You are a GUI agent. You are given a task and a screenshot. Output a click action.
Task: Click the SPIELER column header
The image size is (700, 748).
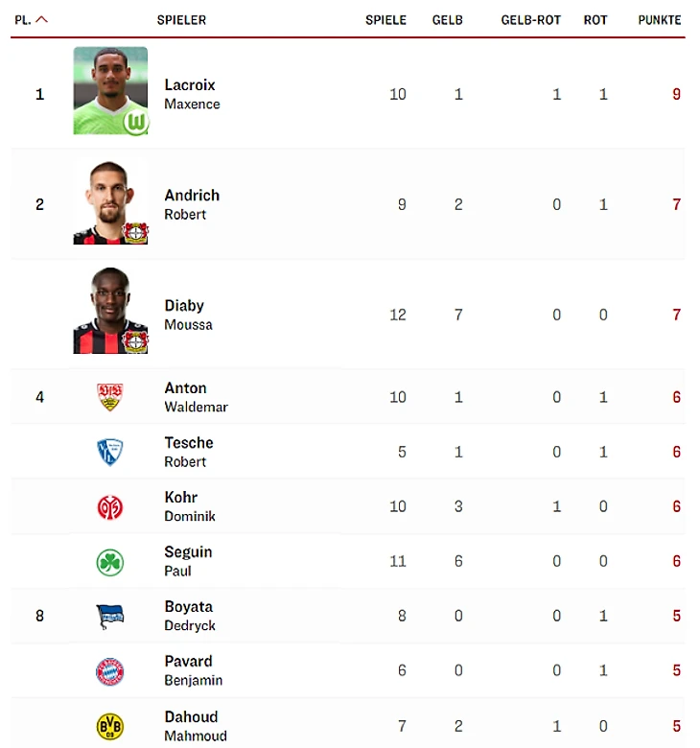[181, 20]
